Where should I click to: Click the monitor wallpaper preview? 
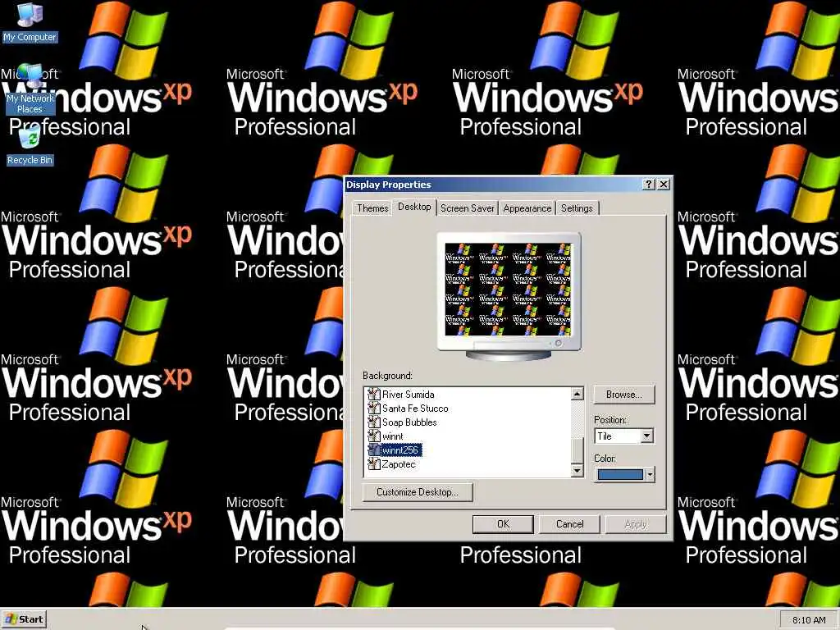coord(509,290)
